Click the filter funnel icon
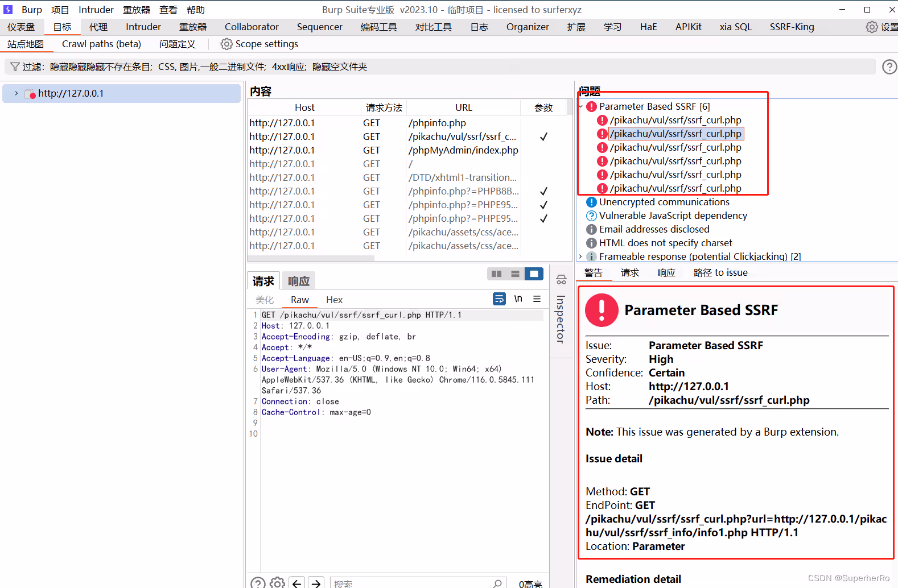 15,67
